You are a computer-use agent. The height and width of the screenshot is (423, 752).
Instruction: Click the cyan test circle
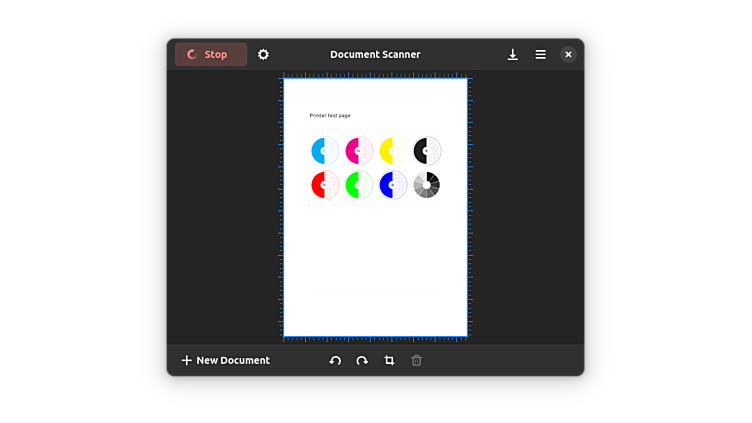pos(325,151)
